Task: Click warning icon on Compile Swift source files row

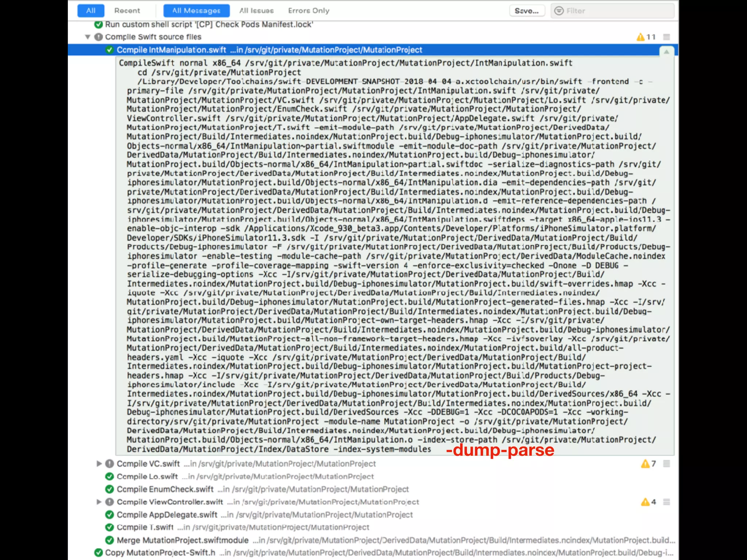Action: pos(640,37)
